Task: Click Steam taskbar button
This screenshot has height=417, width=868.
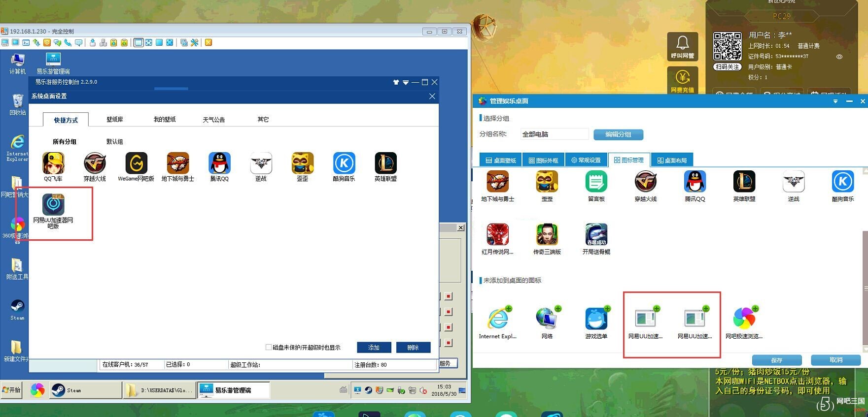Action: point(85,390)
